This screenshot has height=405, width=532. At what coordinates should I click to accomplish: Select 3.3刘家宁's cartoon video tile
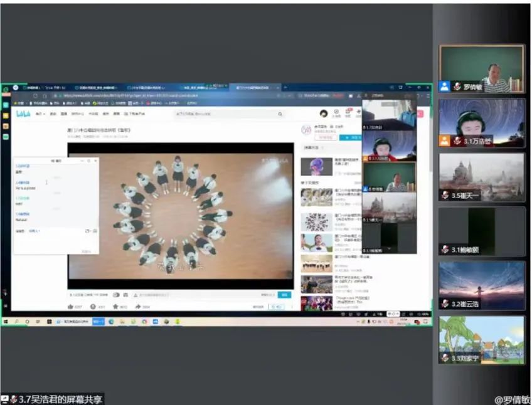(482, 339)
